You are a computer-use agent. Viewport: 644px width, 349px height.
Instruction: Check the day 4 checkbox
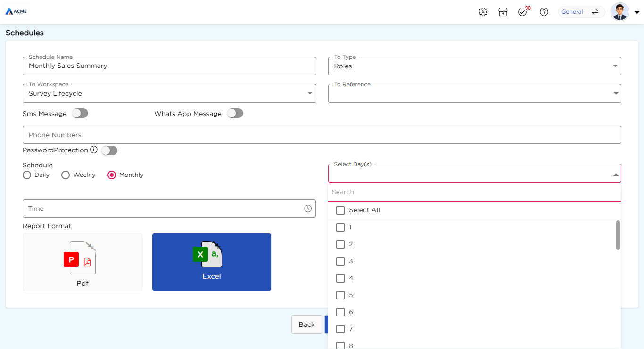coord(340,278)
